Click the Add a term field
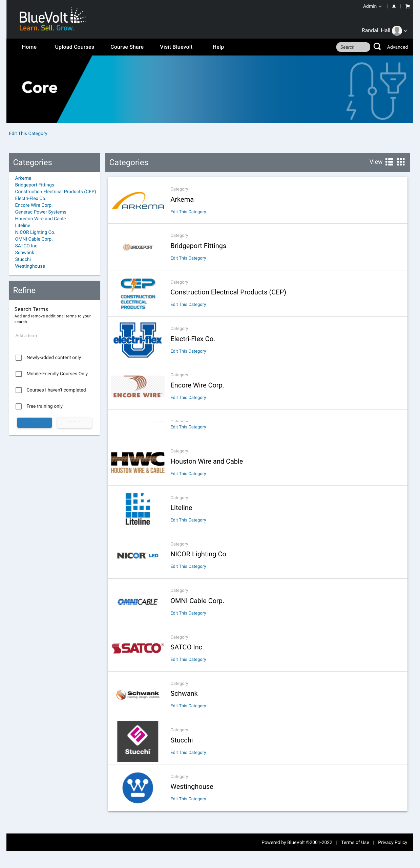Viewport: 420px width, 868px height. (54, 336)
